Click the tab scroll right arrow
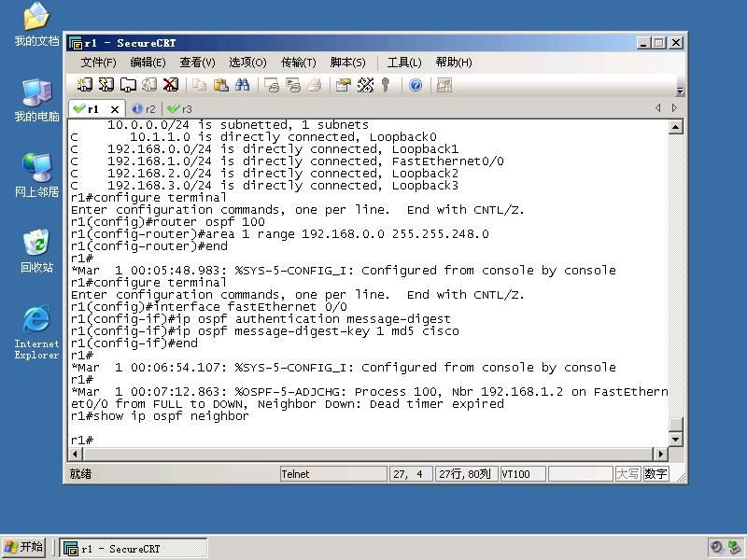Viewport: 747px width, 560px height. point(674,107)
